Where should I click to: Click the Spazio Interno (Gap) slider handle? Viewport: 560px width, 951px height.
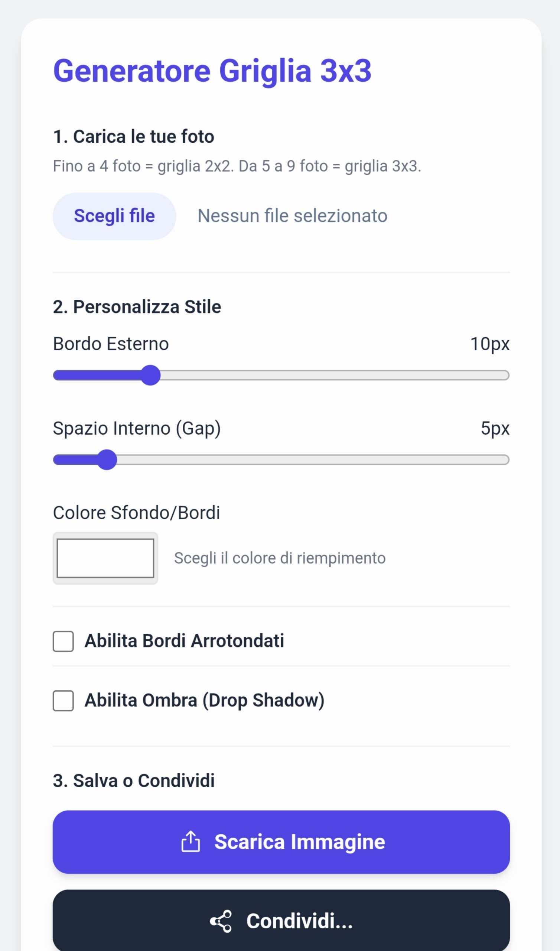pos(107,460)
